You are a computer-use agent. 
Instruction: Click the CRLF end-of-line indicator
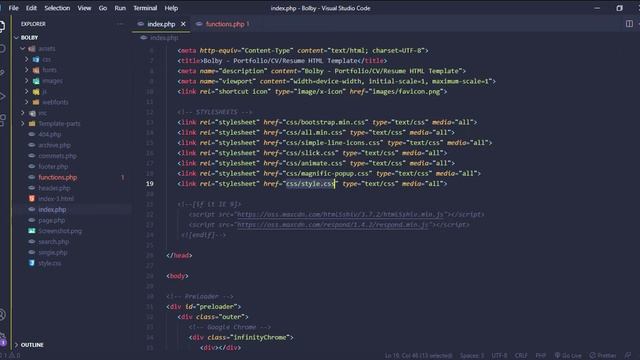tap(521, 356)
